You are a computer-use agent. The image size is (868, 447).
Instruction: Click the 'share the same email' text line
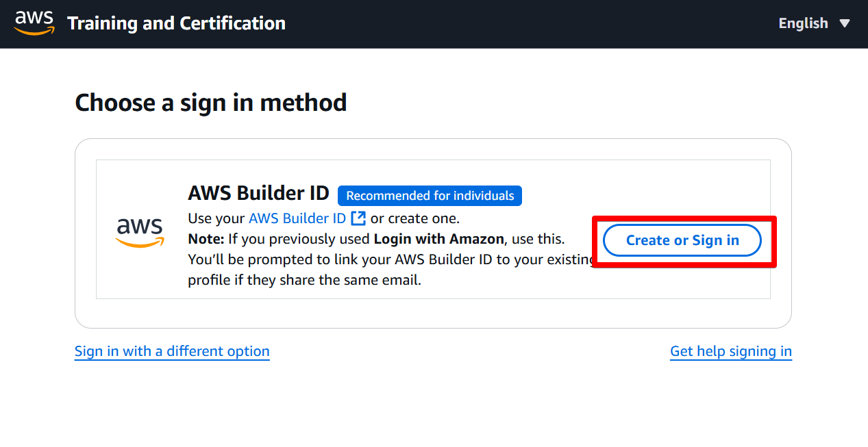(304, 280)
